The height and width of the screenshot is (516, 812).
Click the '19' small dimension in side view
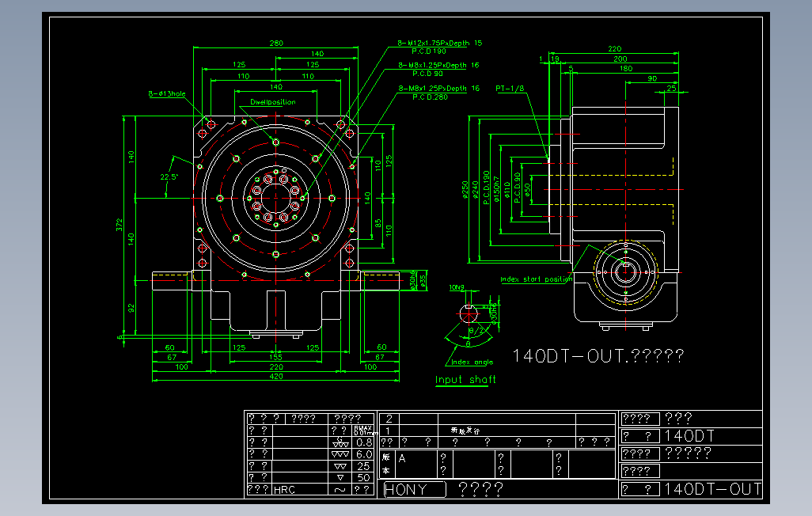(555, 59)
